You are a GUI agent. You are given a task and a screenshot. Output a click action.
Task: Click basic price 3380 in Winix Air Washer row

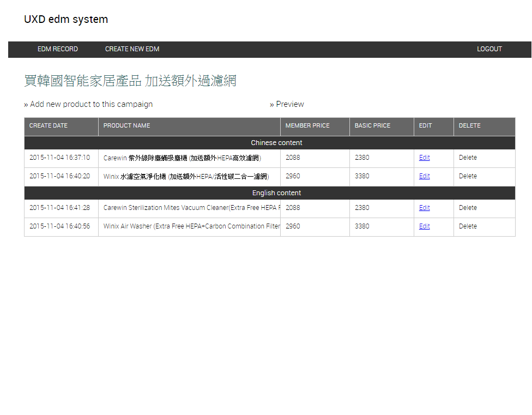click(362, 226)
